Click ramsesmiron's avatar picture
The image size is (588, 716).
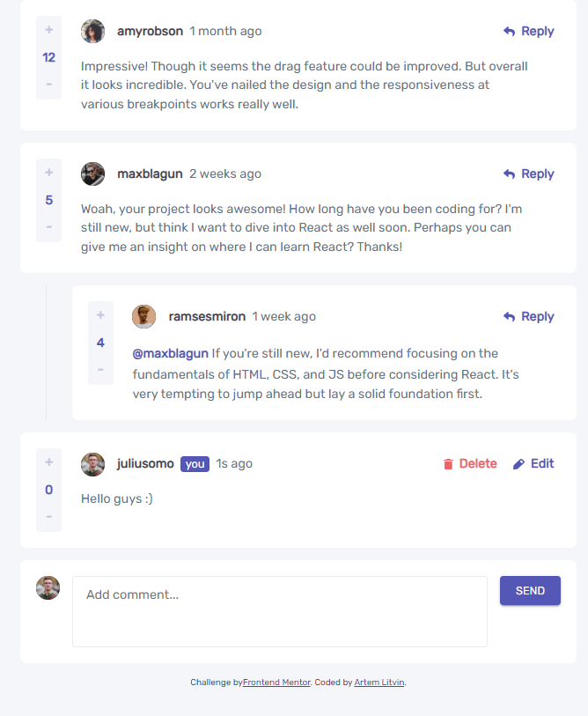143,316
